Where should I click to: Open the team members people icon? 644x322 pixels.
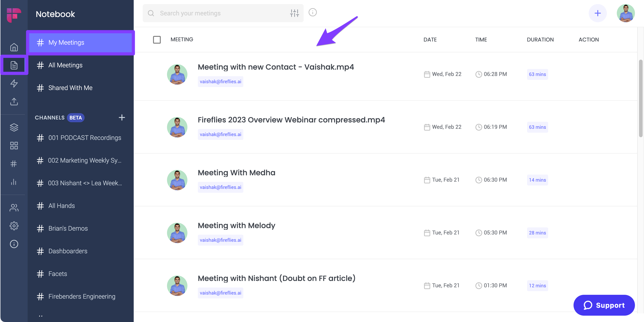point(14,208)
